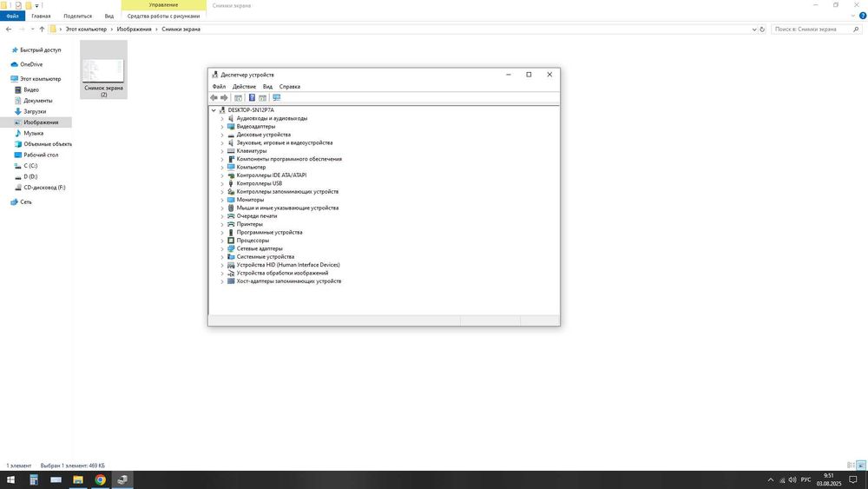This screenshot has height=489, width=868.
Task: Open the Справка menu in Device Manager
Action: (290, 86)
